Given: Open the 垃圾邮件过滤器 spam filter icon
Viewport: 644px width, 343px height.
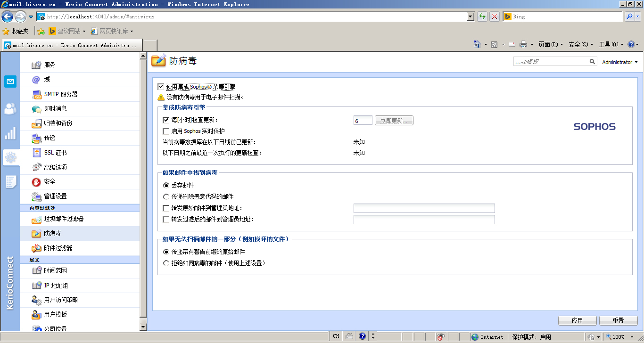Looking at the screenshot, I should (x=36, y=219).
